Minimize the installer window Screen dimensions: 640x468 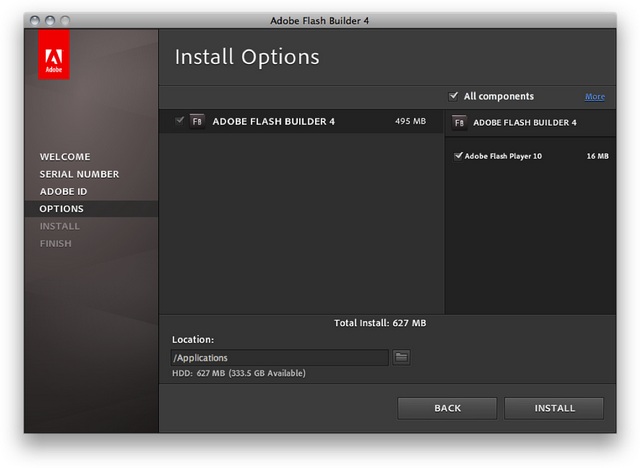click(x=50, y=20)
